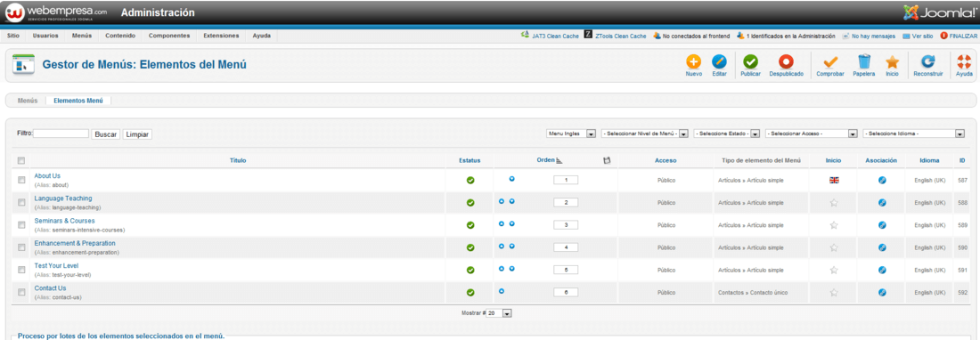Viewport: 980px width, 340px height.
Task: Click the save order icon in header
Action: tap(606, 160)
